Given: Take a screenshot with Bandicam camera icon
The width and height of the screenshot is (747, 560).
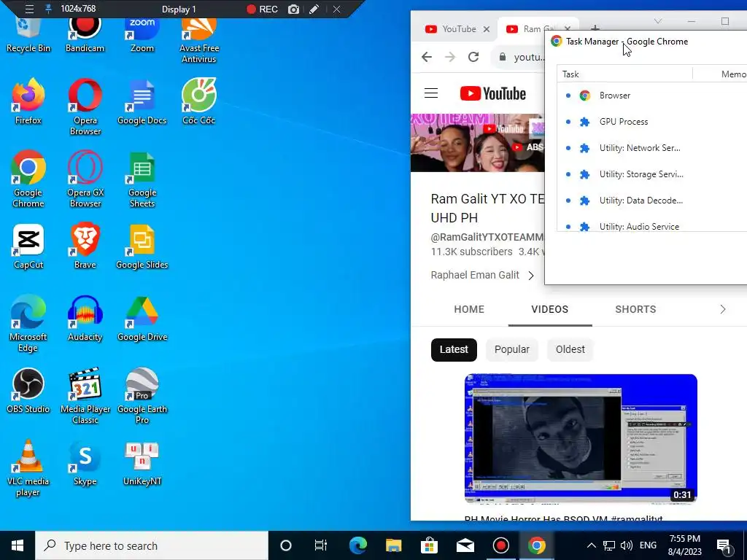Looking at the screenshot, I should tap(293, 9).
